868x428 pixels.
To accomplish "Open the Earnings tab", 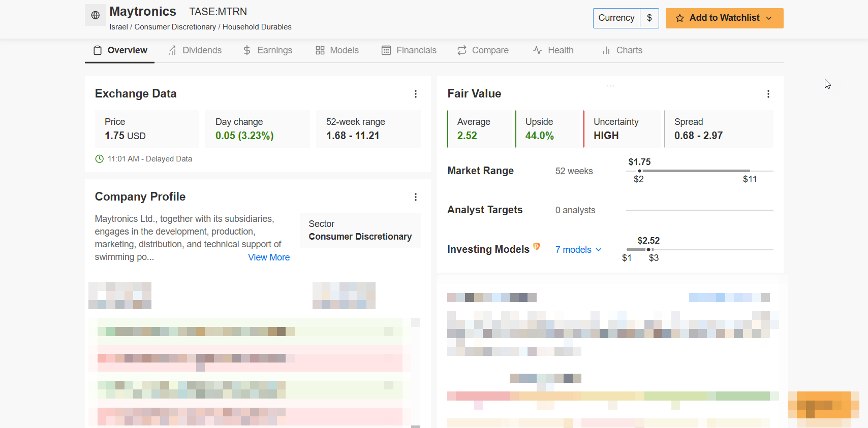I will [267, 50].
